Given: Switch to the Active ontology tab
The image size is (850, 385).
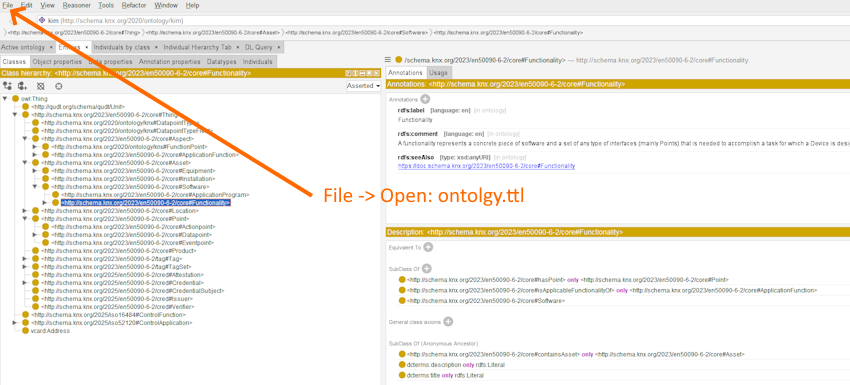Looking at the screenshot, I should [23, 47].
